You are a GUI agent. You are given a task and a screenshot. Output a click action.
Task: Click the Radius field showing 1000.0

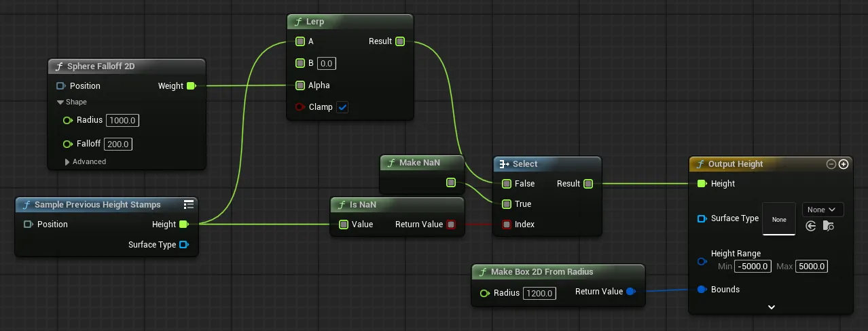click(x=123, y=120)
